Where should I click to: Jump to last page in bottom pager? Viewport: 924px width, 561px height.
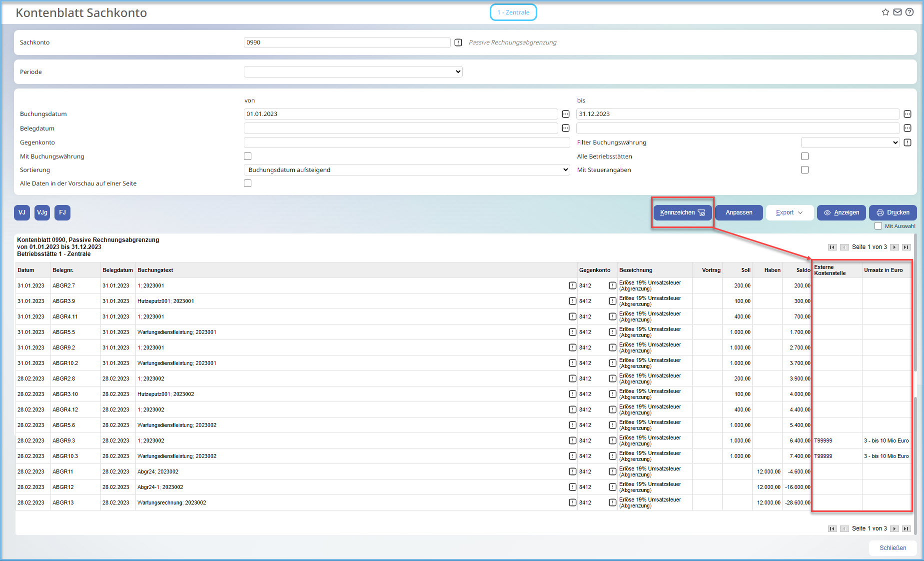coord(906,528)
